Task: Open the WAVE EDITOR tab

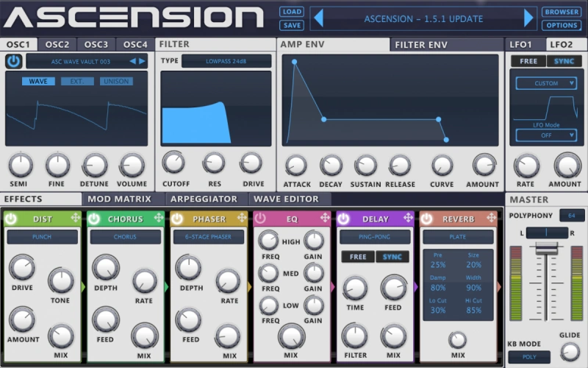Action: click(x=289, y=199)
